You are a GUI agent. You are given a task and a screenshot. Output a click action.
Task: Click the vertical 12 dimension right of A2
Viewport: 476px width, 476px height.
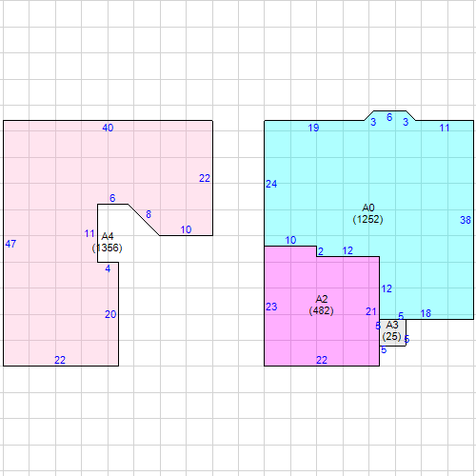387,289
